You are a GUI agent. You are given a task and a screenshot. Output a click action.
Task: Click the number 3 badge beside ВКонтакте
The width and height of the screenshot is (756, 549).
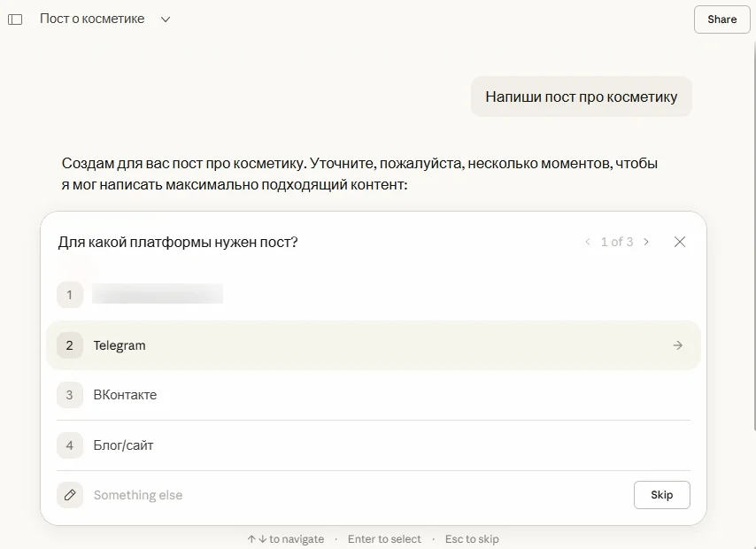(70, 395)
